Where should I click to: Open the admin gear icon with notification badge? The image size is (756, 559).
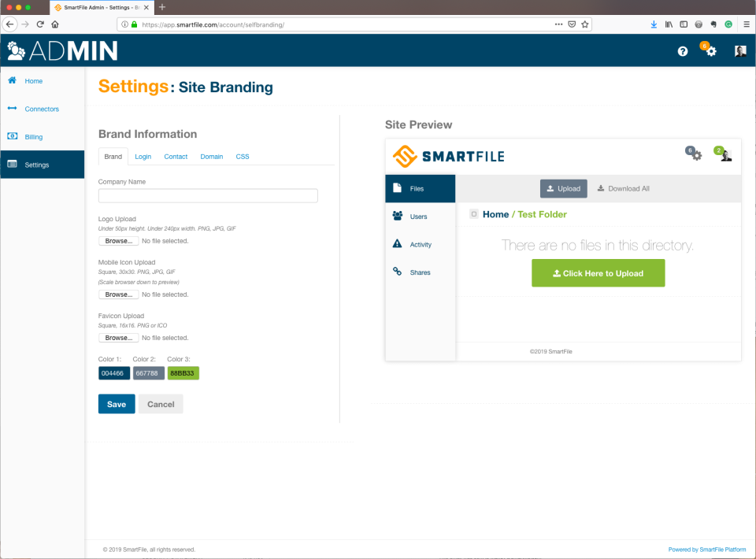[709, 50]
